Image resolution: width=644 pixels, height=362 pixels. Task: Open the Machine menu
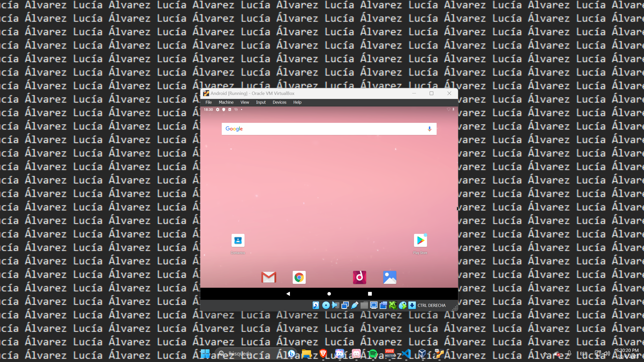(x=226, y=102)
